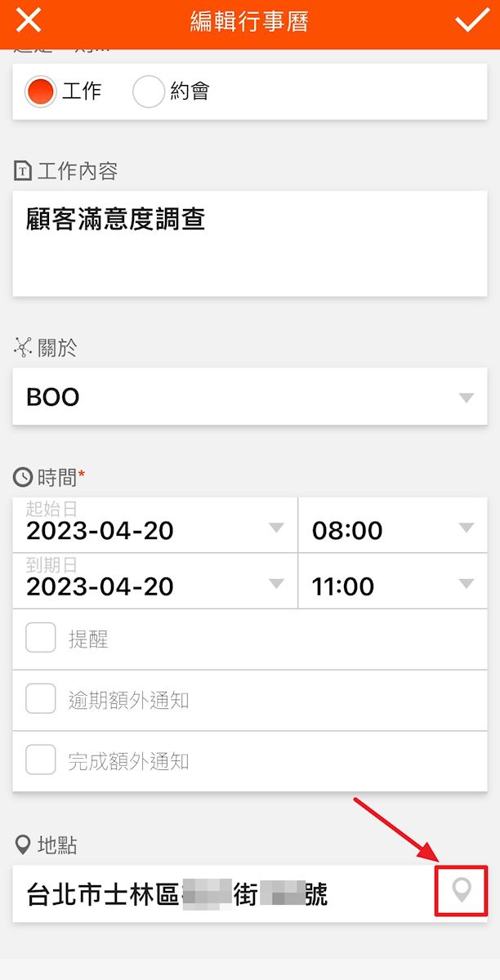
Task: Tap the 關於 relation icon
Action: tap(23, 348)
